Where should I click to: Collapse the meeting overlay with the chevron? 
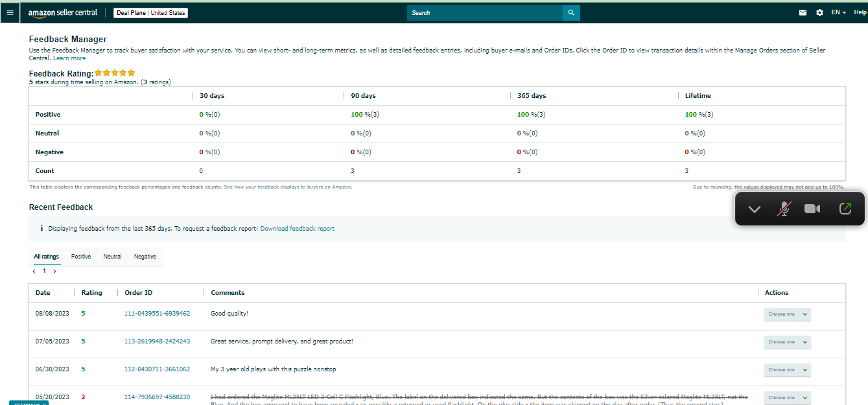tap(754, 209)
